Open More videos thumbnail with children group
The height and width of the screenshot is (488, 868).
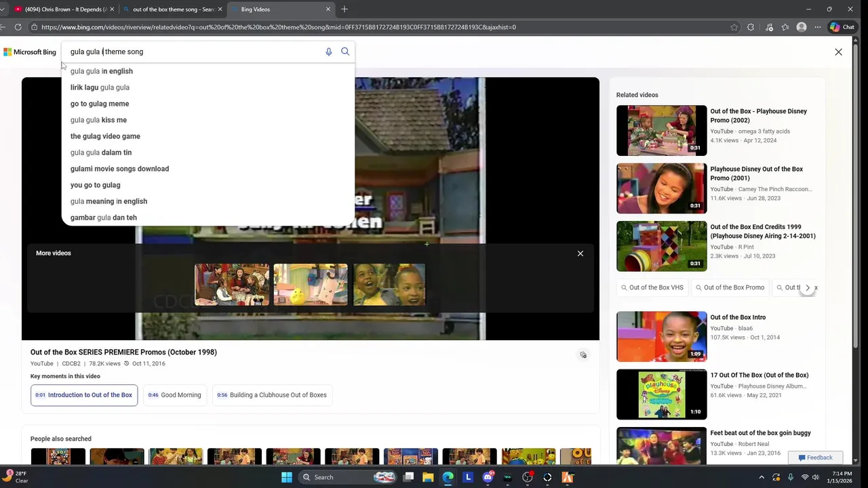[232, 285]
